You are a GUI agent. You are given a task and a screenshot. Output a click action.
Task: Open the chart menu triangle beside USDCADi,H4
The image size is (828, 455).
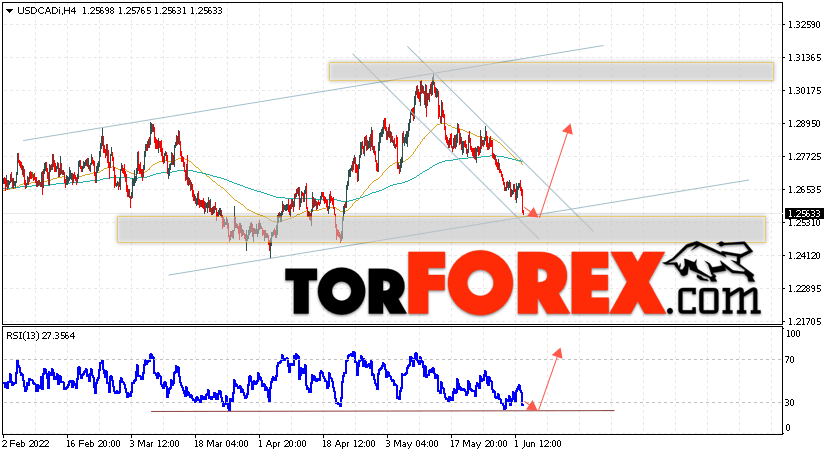pyautogui.click(x=10, y=11)
